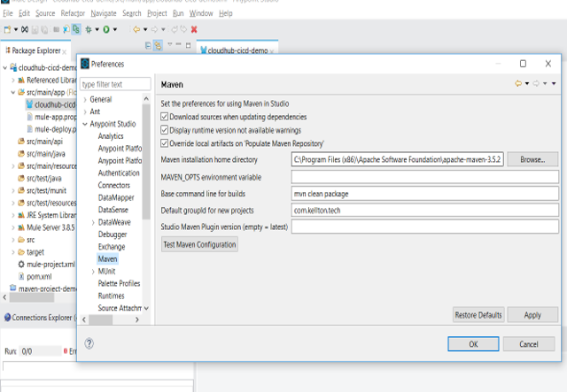Open the Refactor menu

point(72,14)
